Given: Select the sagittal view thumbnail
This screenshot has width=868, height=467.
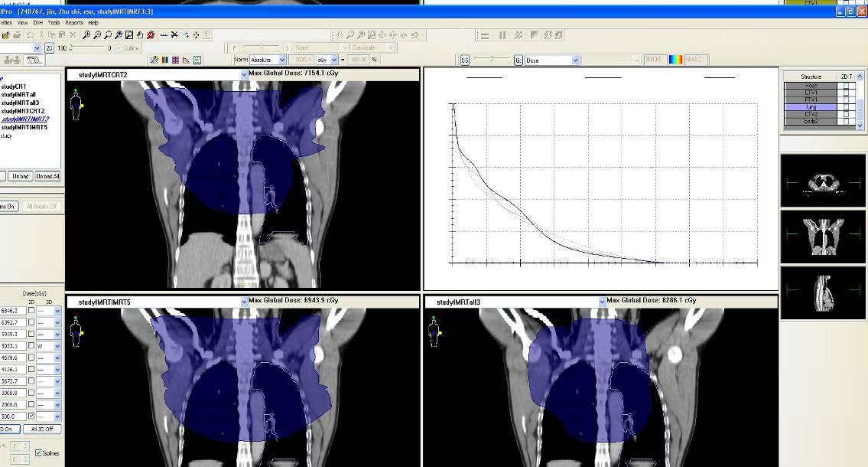Looking at the screenshot, I should [823, 292].
